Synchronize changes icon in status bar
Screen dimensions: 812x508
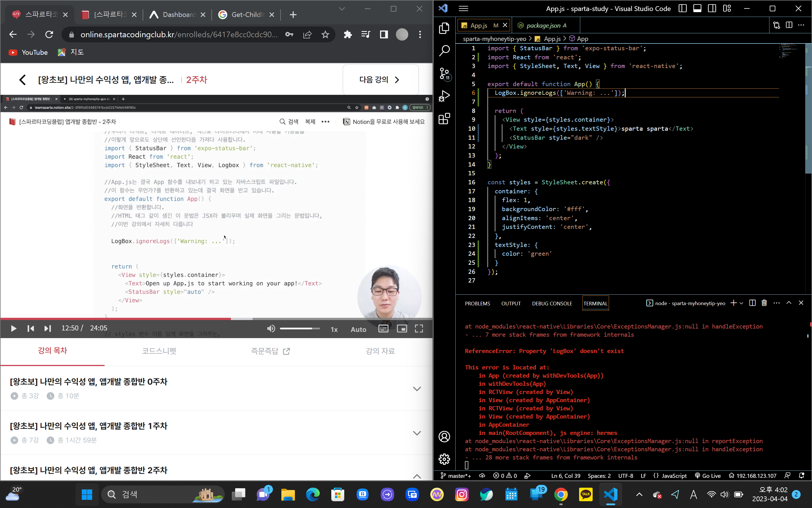tap(482, 476)
